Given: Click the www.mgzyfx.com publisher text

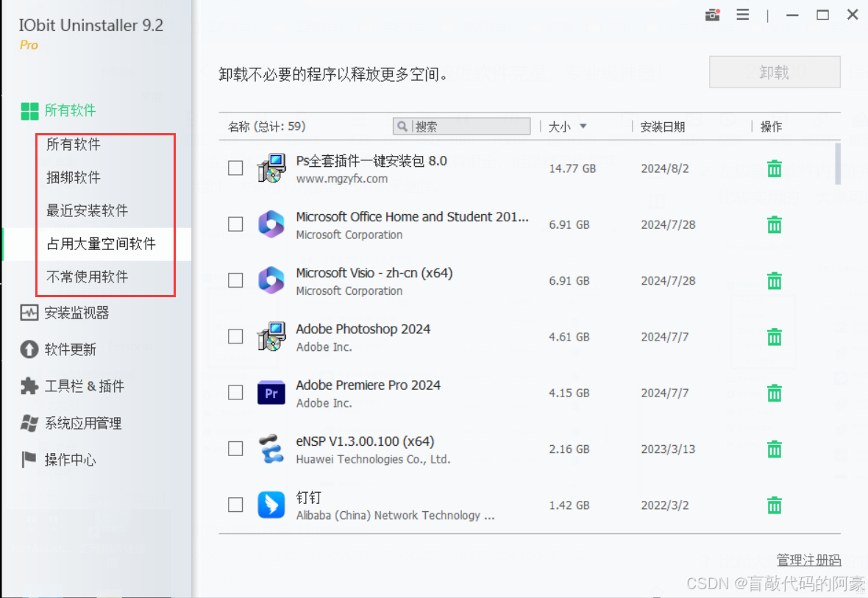Looking at the screenshot, I should click(x=341, y=179).
